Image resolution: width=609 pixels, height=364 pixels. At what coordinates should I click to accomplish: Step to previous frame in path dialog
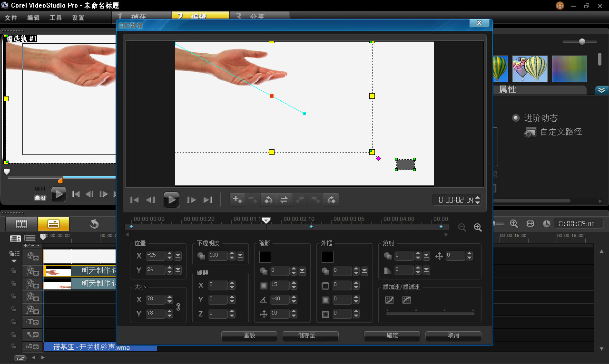[150, 200]
